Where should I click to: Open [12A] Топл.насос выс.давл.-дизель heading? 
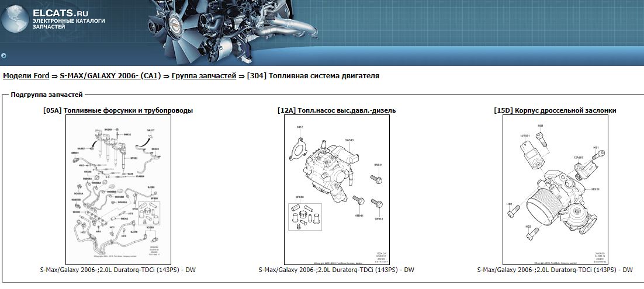click(337, 110)
